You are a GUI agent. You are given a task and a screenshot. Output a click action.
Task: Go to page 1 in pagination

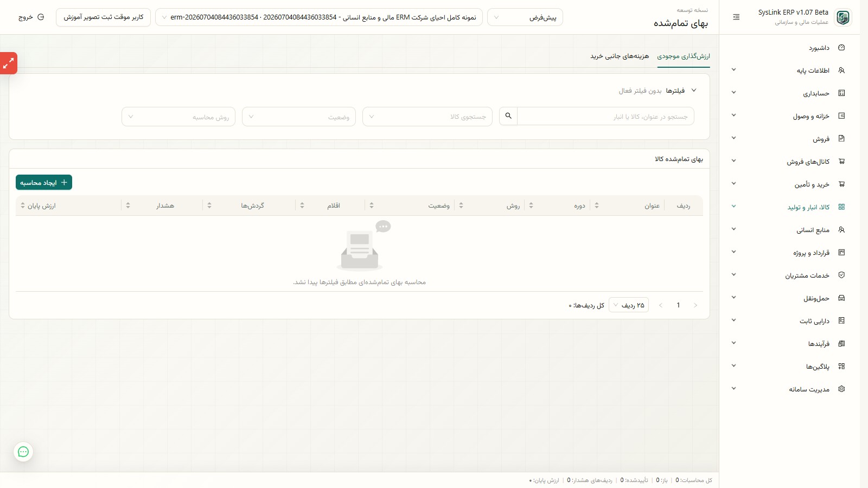pyautogui.click(x=678, y=305)
